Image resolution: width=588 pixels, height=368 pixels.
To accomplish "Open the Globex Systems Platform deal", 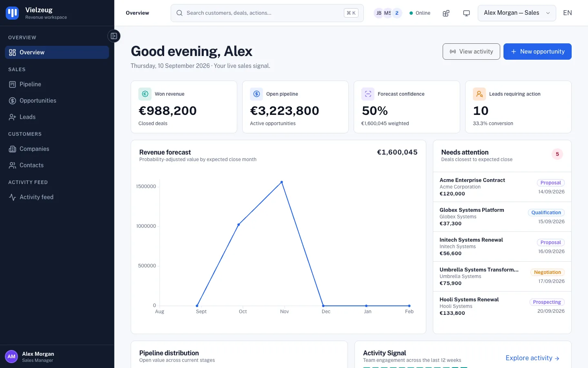I will [x=502, y=217].
